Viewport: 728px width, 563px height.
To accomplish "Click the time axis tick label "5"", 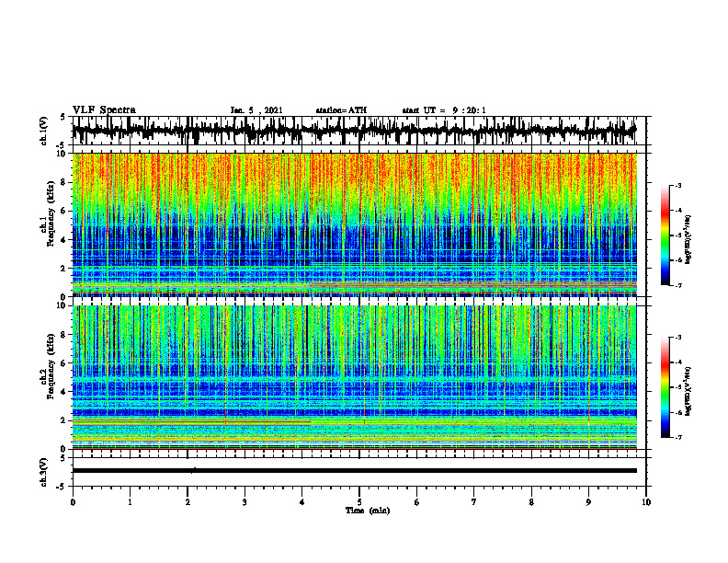I will coord(359,502).
